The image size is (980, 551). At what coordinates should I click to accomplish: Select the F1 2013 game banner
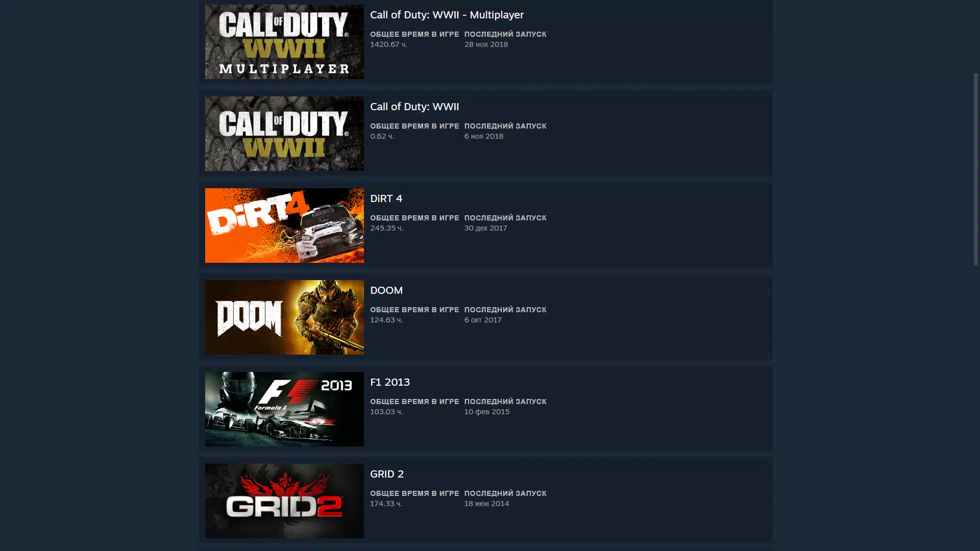[x=284, y=409]
